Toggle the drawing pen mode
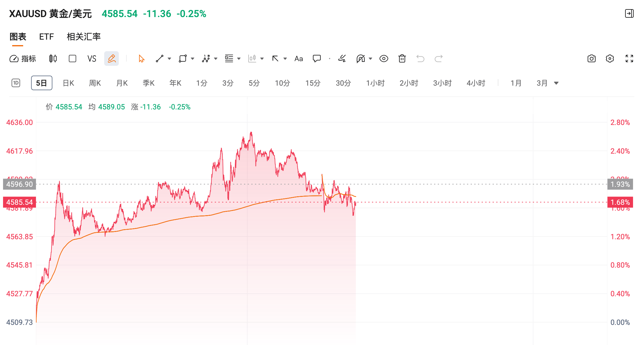Viewport: 644px width, 345px height. pos(111,59)
